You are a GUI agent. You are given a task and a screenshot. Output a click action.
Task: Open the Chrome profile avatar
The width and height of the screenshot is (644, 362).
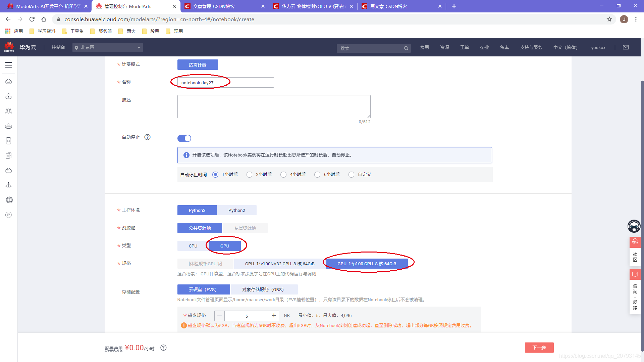coord(624,19)
